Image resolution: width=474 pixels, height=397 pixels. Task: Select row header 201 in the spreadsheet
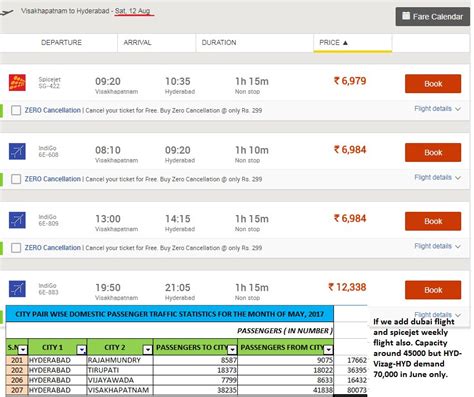click(x=17, y=360)
